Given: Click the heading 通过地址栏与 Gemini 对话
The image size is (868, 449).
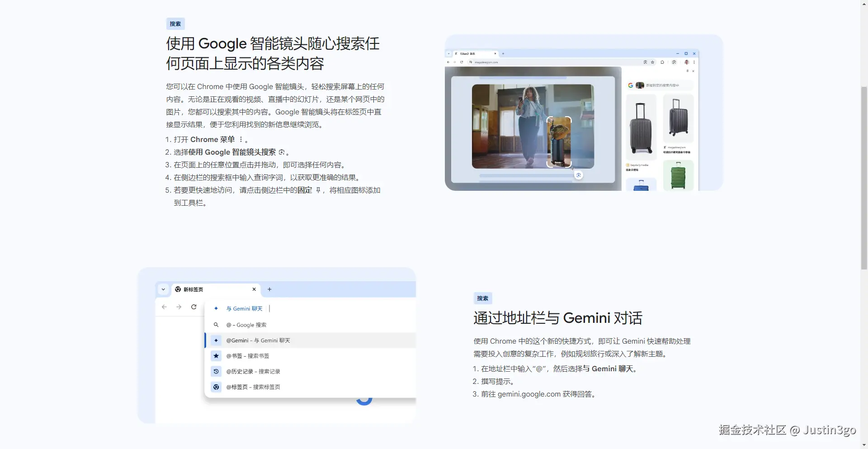Looking at the screenshot, I should pos(558,318).
